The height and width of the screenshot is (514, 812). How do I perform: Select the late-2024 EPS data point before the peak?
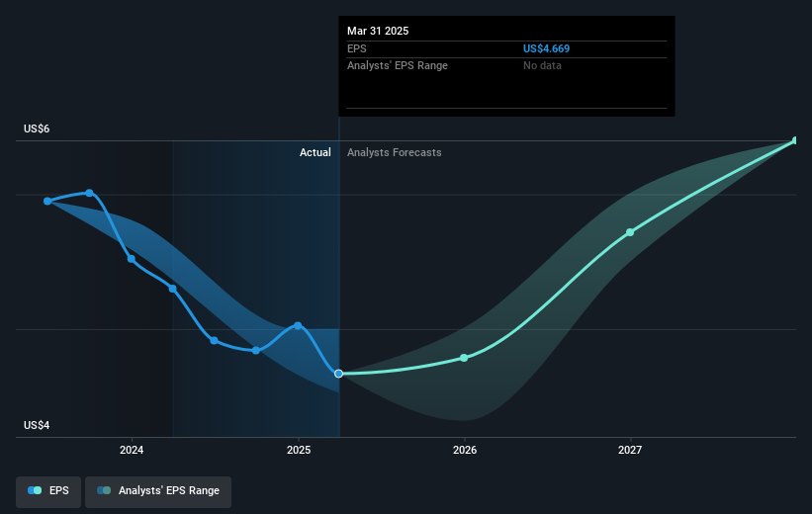[256, 351]
